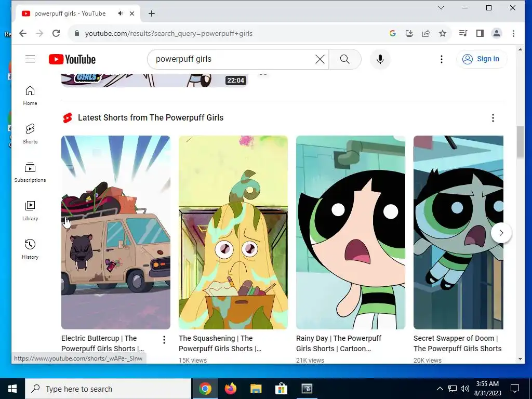Open Chrome's three-dot menu

(x=513, y=33)
